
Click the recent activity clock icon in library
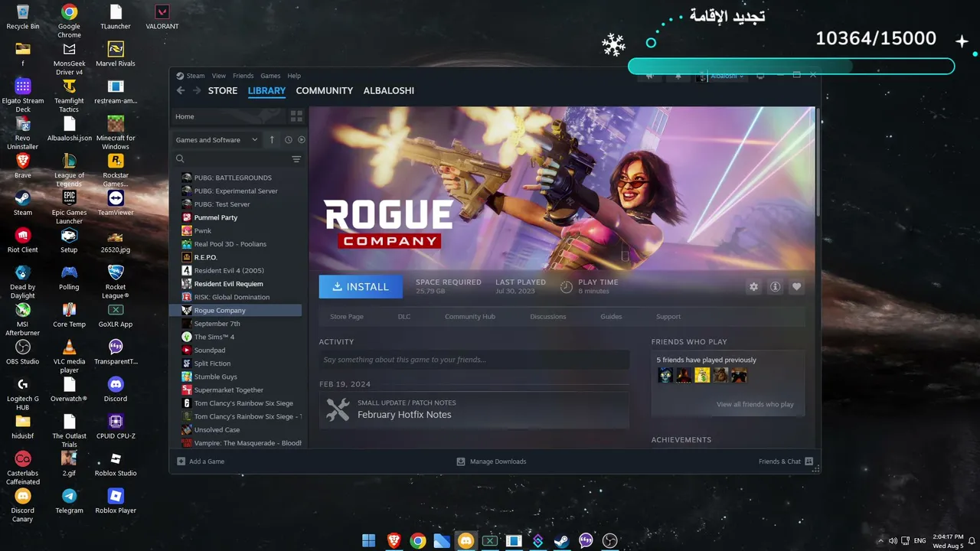coord(288,140)
